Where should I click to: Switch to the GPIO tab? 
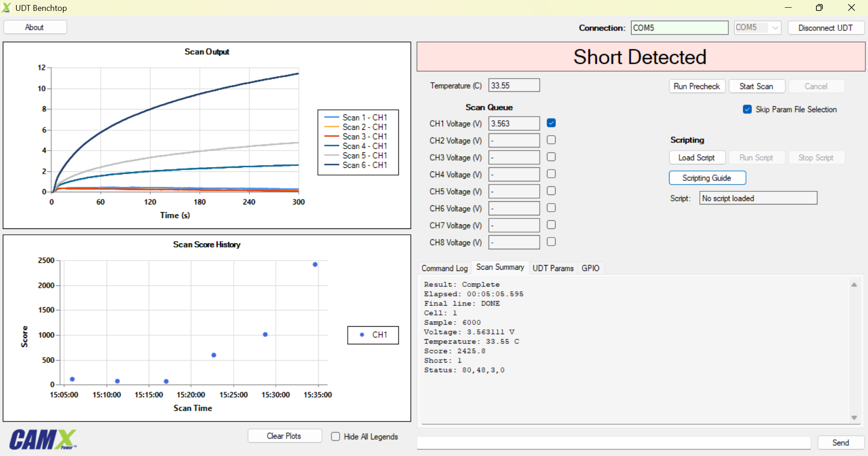pos(590,268)
